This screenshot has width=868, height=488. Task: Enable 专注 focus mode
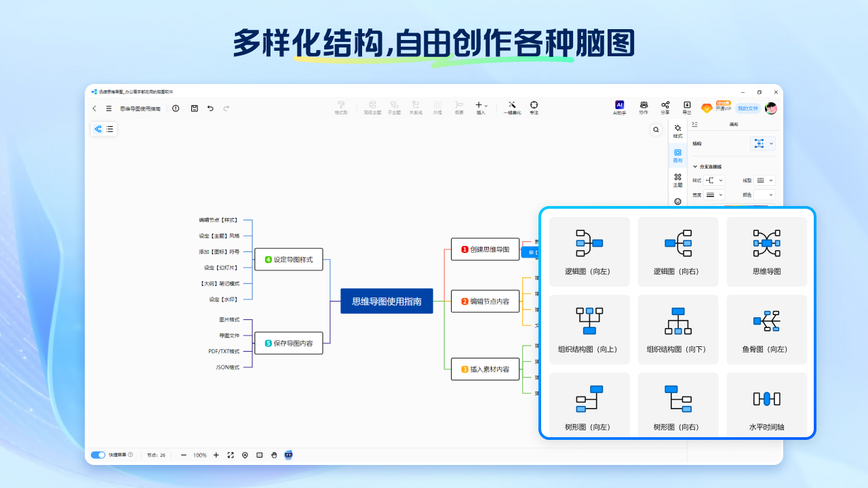click(x=534, y=107)
